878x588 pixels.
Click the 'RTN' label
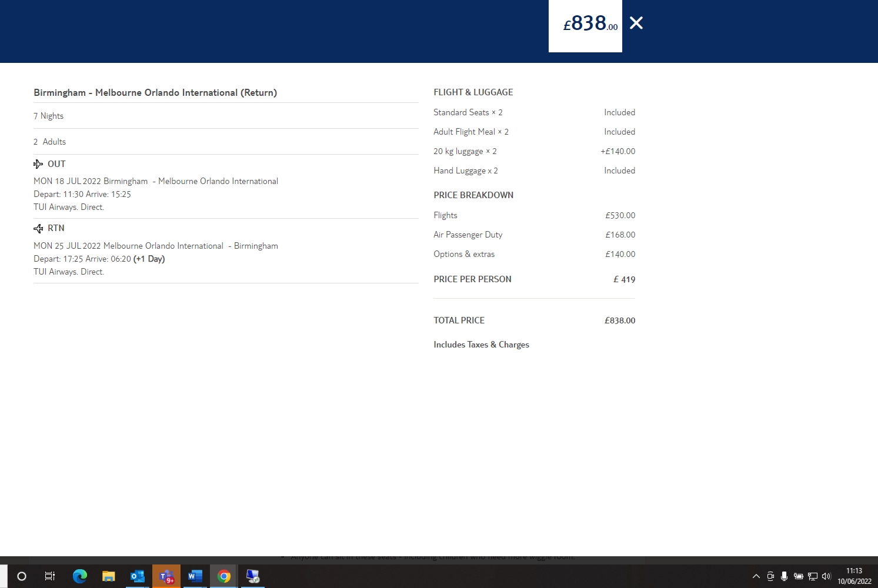tap(56, 228)
